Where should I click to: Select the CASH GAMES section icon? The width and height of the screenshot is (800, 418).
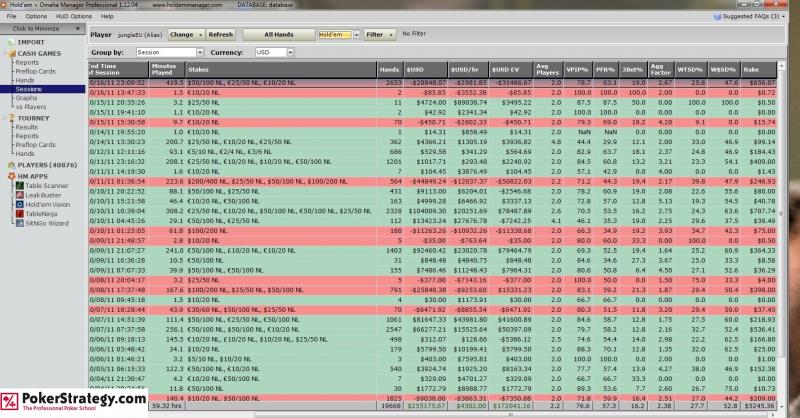click(x=12, y=53)
